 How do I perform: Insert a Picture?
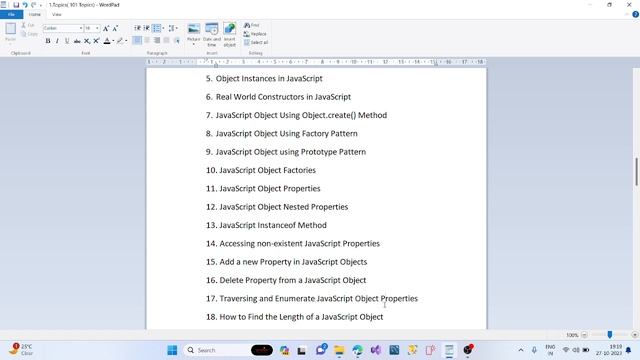(x=193, y=33)
